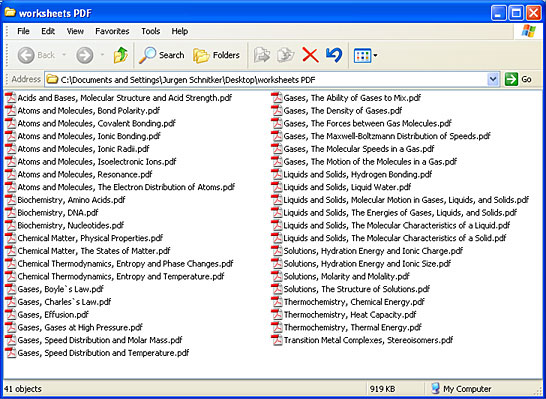Select PDF icon of Liquid Water file
Screen dimensions: 546x399
[277, 187]
